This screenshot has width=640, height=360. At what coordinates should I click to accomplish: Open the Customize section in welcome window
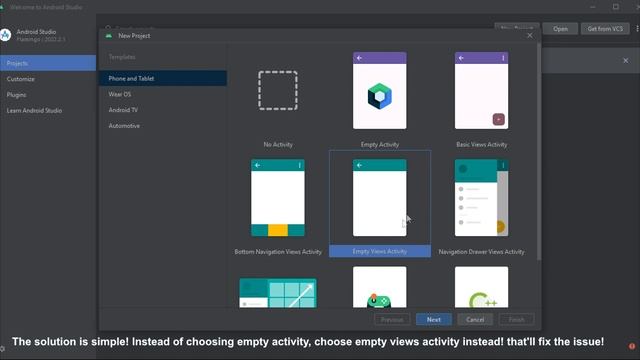(x=48, y=79)
